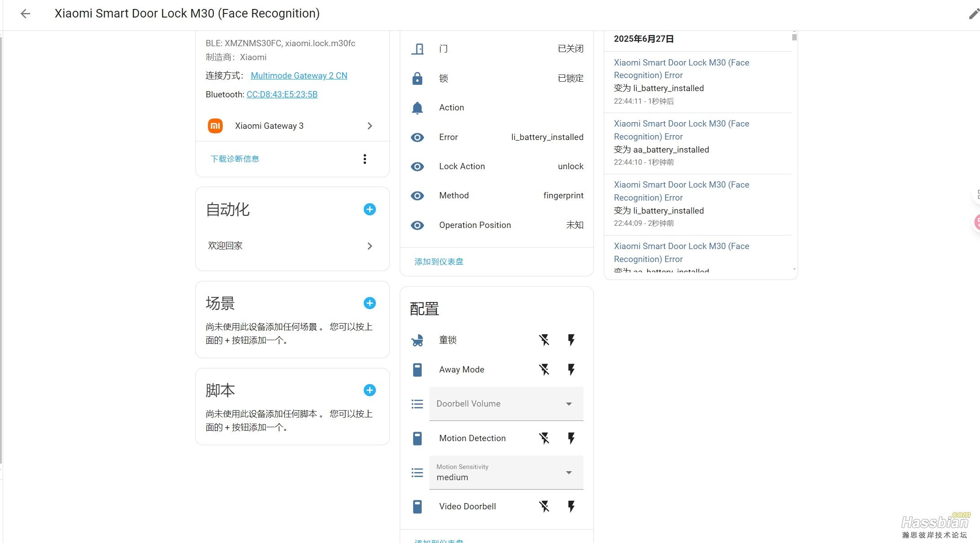Open the Doorbell Volume dropdown
980x543 pixels.
point(506,404)
